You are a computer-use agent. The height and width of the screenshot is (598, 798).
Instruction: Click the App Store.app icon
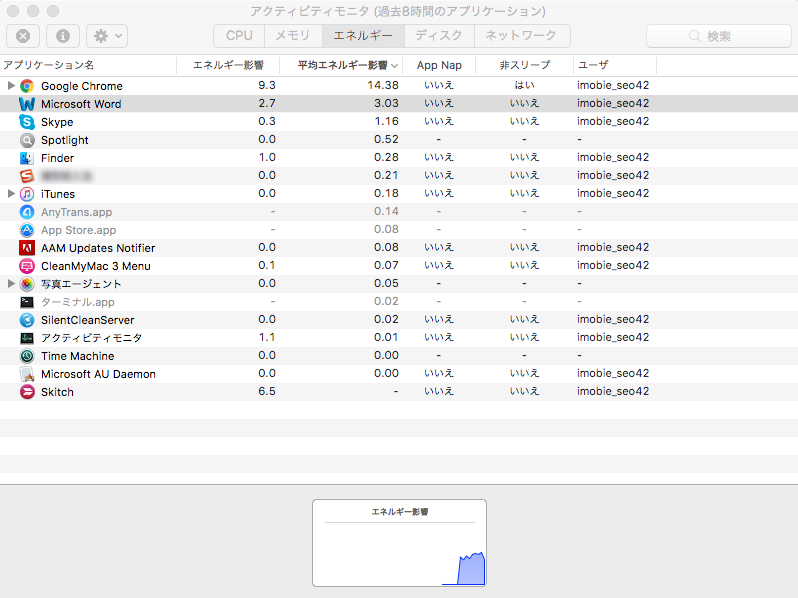pyautogui.click(x=27, y=230)
